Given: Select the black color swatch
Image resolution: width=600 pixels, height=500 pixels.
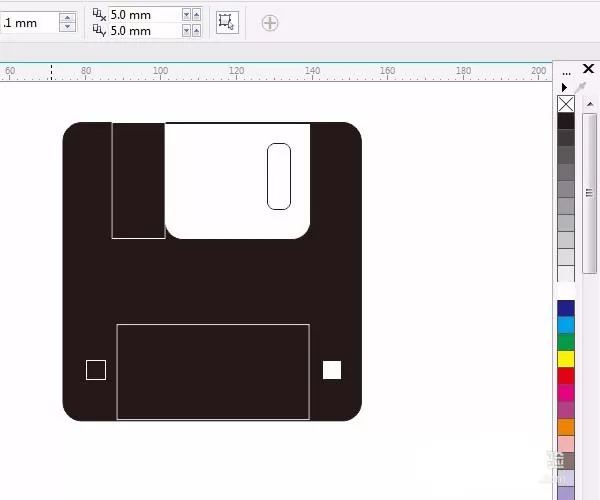Looking at the screenshot, I should pos(566,121).
